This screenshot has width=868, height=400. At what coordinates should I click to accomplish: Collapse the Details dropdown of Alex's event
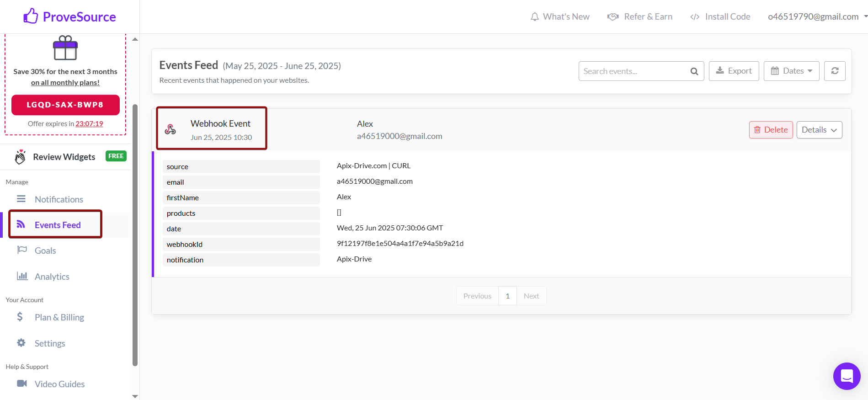[819, 130]
